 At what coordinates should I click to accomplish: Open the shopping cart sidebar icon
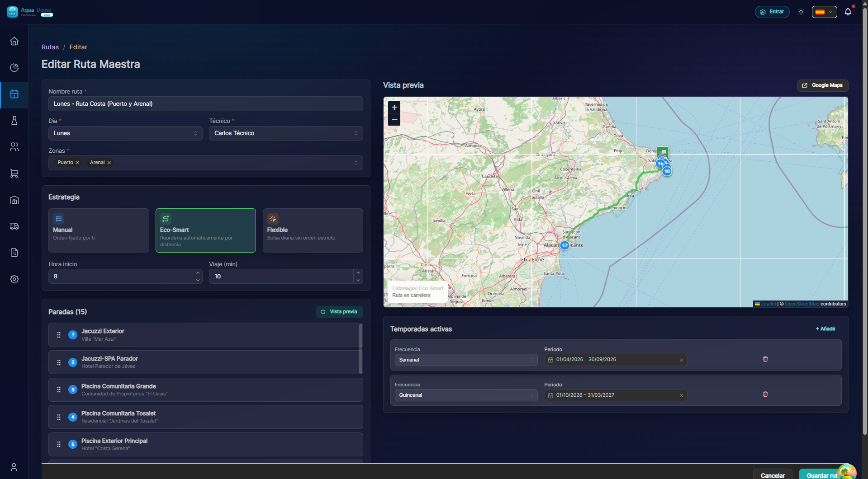(14, 174)
